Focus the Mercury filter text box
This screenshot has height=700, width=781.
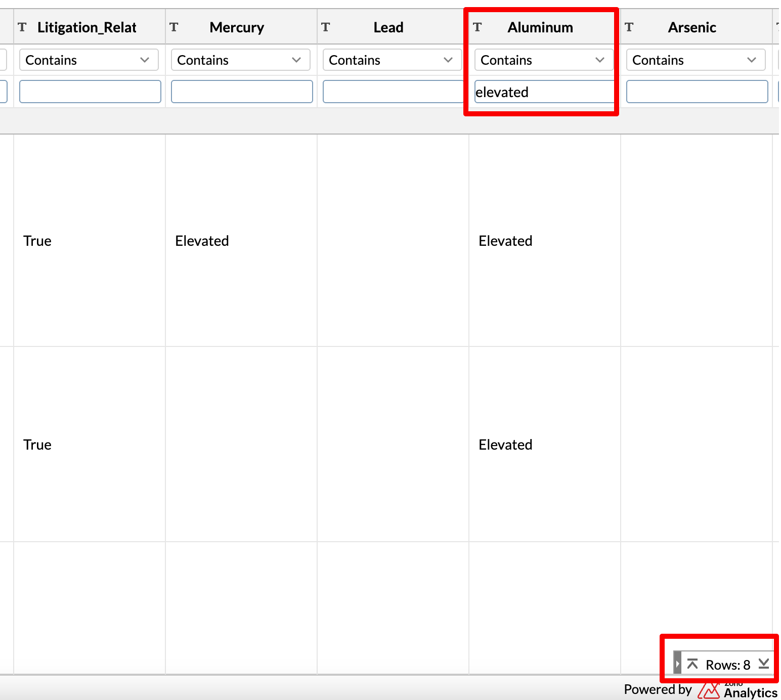(x=242, y=92)
